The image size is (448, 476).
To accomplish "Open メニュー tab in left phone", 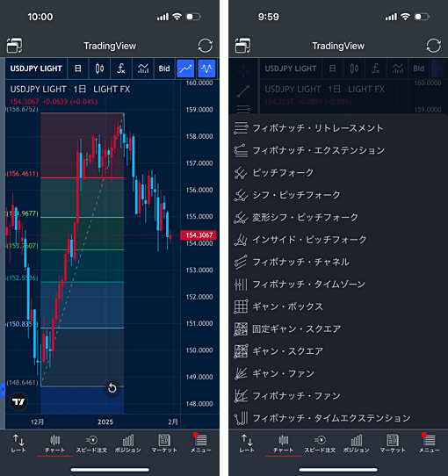I will coord(201,444).
